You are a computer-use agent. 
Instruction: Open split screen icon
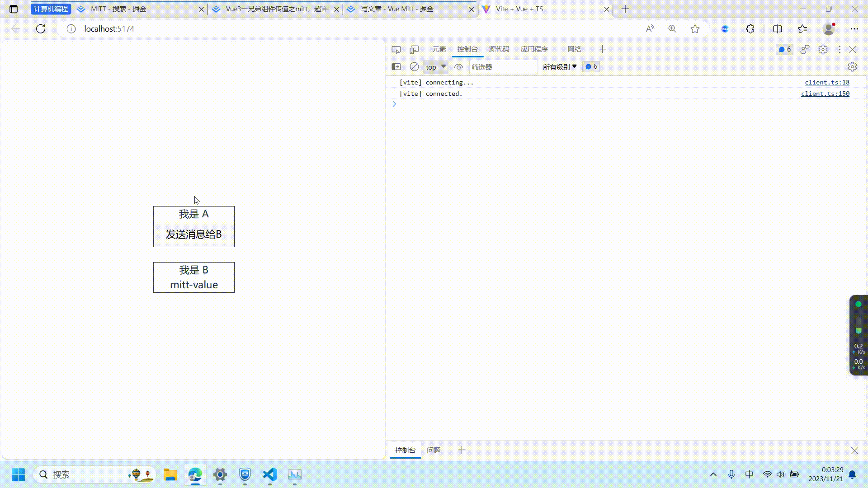[x=778, y=29]
